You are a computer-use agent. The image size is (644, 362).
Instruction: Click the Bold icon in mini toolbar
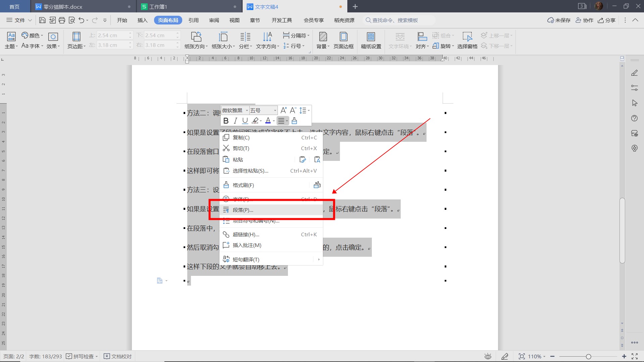click(x=226, y=121)
